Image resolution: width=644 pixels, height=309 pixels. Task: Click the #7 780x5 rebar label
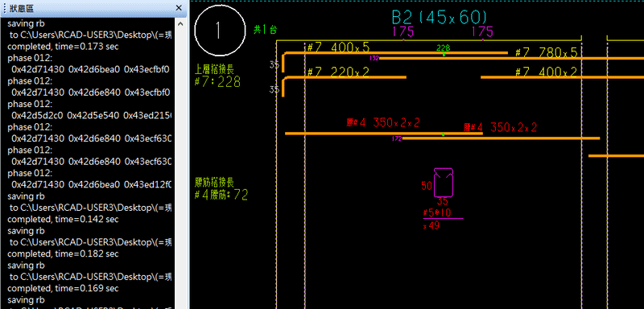pos(547,52)
